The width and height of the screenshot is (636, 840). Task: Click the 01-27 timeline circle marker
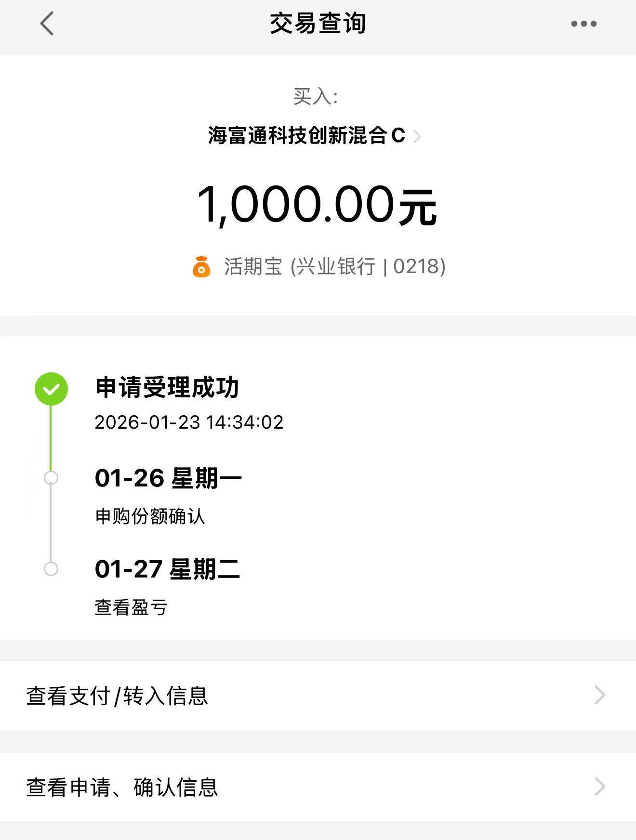[x=51, y=569]
